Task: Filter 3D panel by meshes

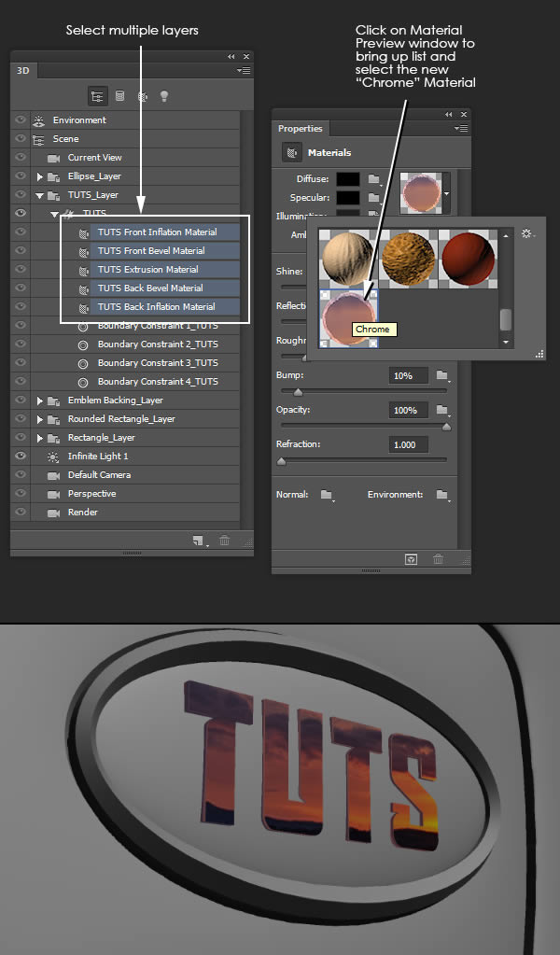Action: point(119,95)
